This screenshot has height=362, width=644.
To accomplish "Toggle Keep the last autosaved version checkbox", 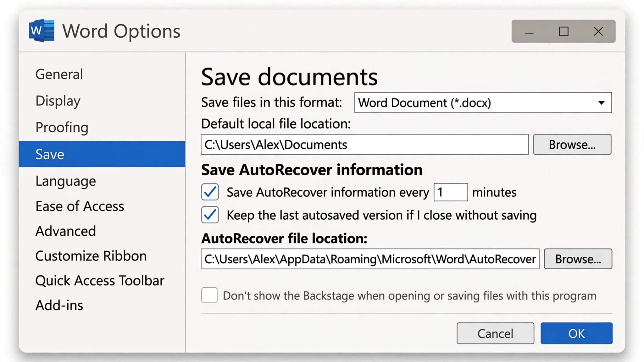I will [210, 215].
